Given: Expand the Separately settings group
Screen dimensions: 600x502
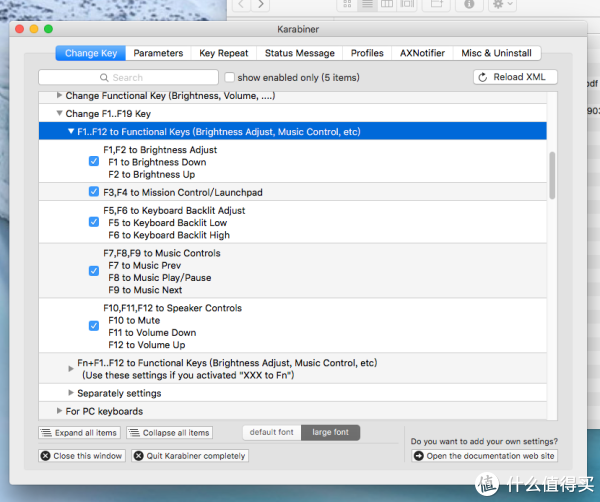Looking at the screenshot, I should tap(71, 393).
